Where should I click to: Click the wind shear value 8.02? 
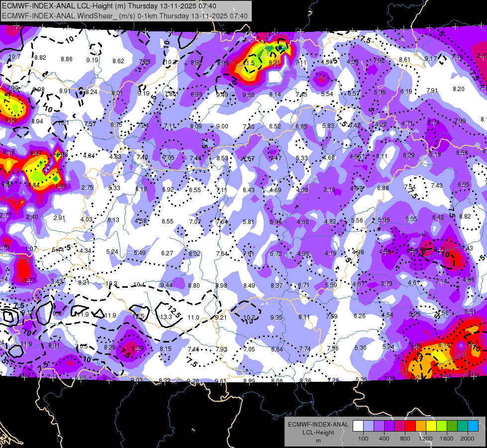pyautogui.click(x=195, y=253)
